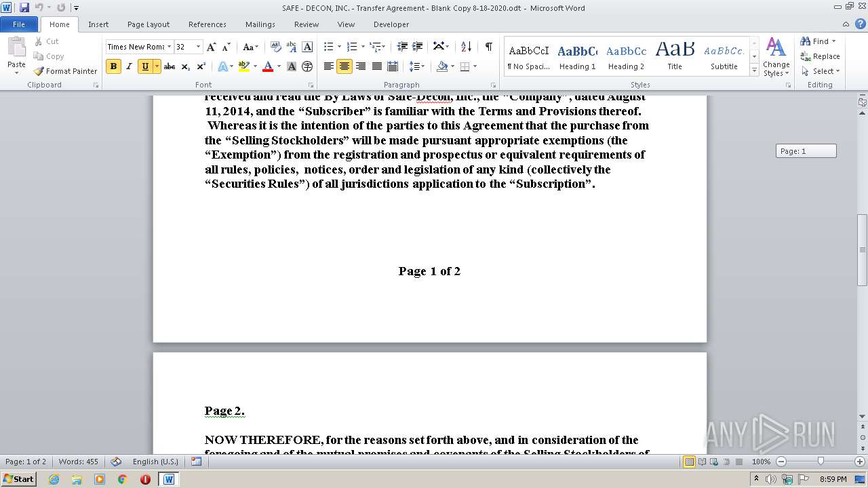Open the Borders dropdown arrow
The image size is (868, 488).
coord(475,66)
